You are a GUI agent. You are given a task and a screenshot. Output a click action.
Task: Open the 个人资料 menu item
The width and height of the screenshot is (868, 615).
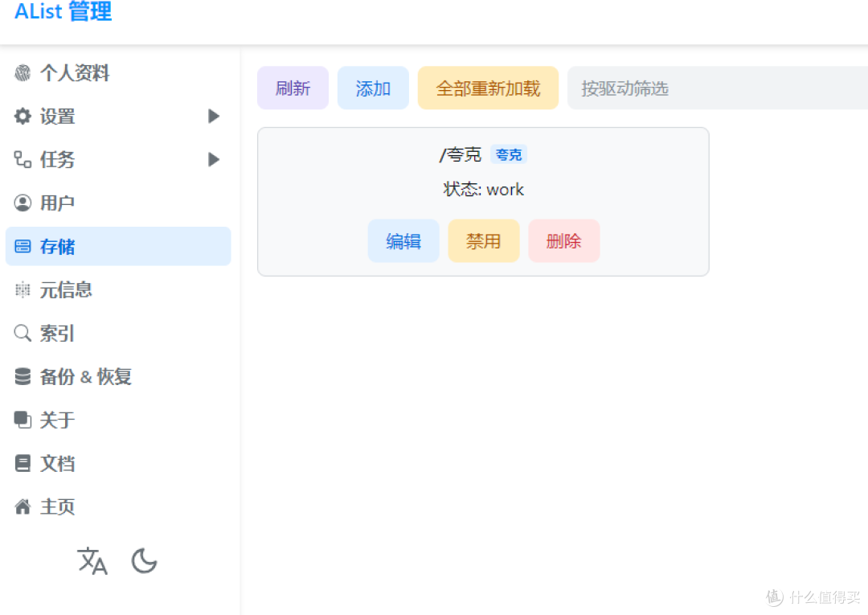[x=118, y=72]
